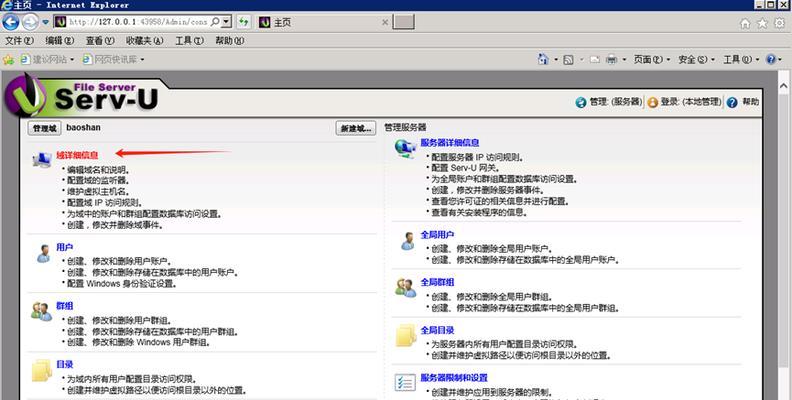Open the 域详细信息 link
The image size is (792, 400).
coord(77,155)
